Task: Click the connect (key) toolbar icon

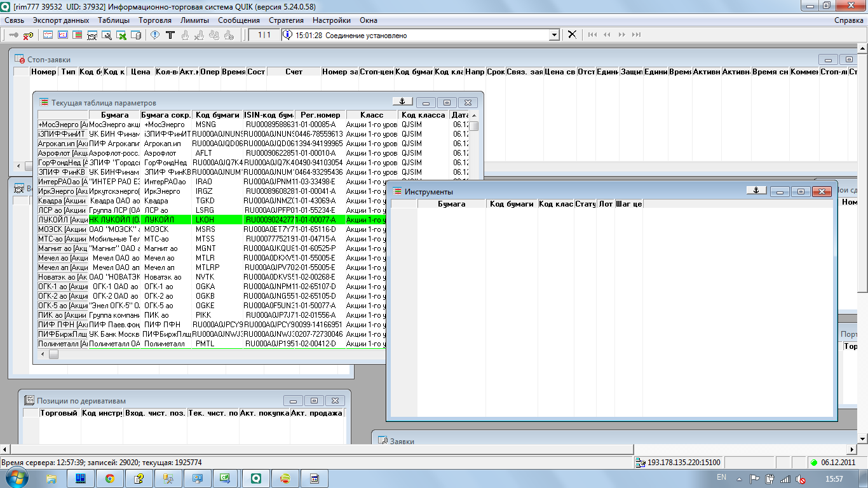Action: (13, 35)
